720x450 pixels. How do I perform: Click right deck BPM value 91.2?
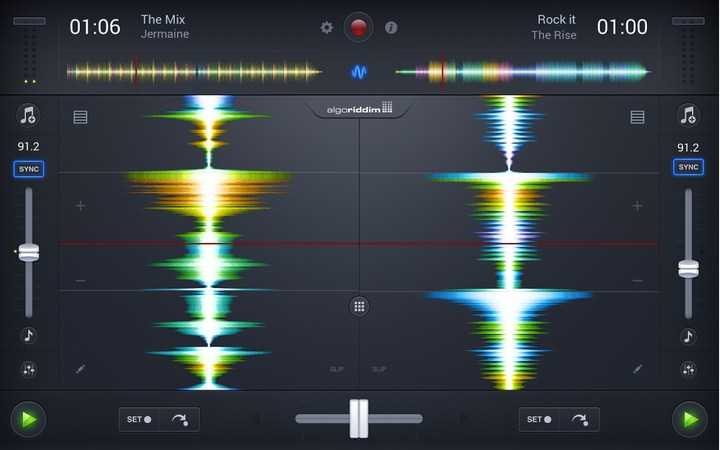click(688, 147)
